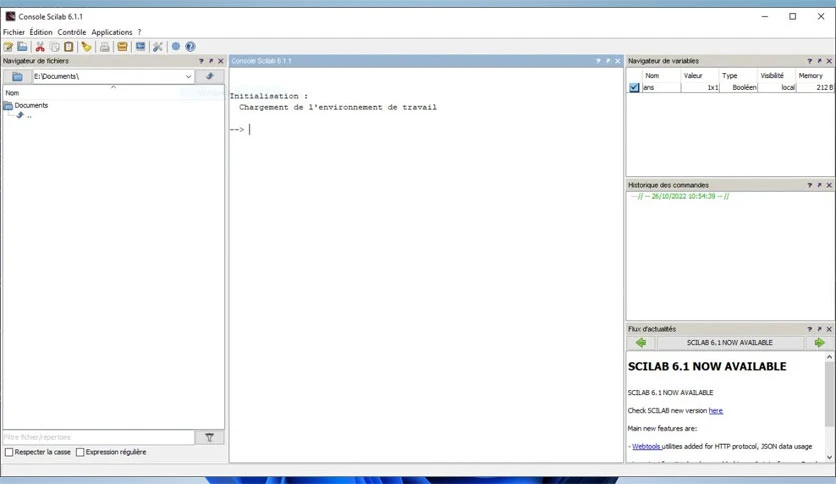Open the Contrôle menu
Viewport: 836px width, 484px height.
click(71, 32)
